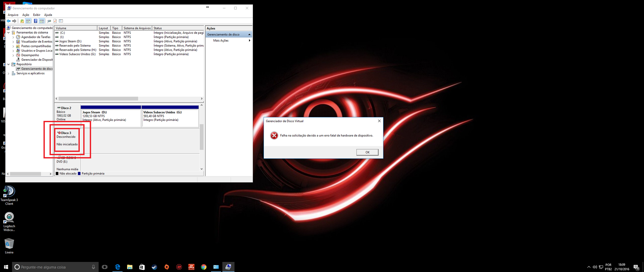Viewport: 644px width, 272px height.
Task: Expand the Pastas compartilhadas node
Action: tap(13, 46)
